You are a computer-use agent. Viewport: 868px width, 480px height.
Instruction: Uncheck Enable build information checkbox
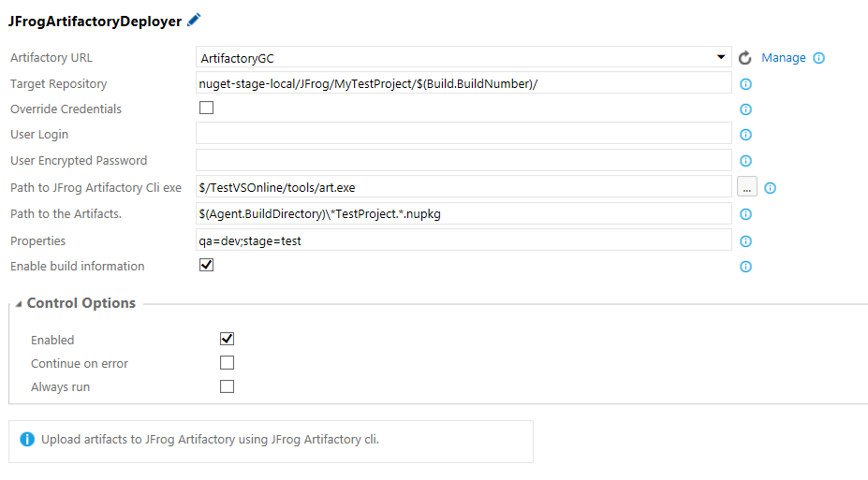click(207, 265)
